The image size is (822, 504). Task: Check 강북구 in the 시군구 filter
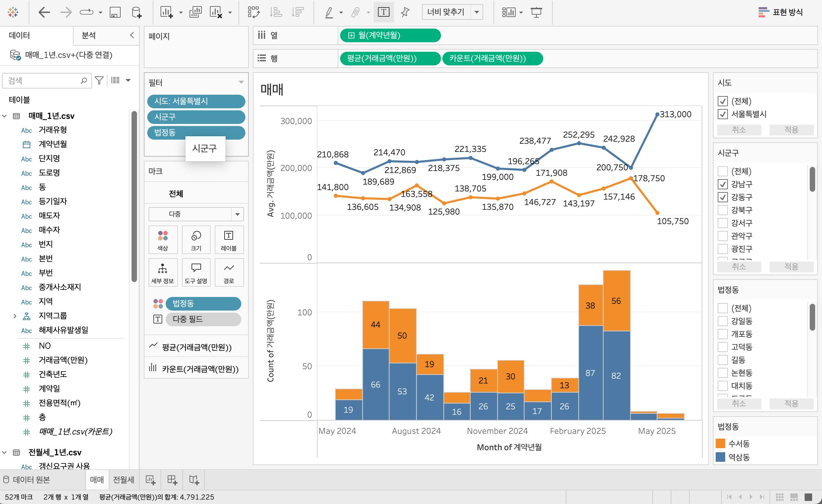point(722,210)
